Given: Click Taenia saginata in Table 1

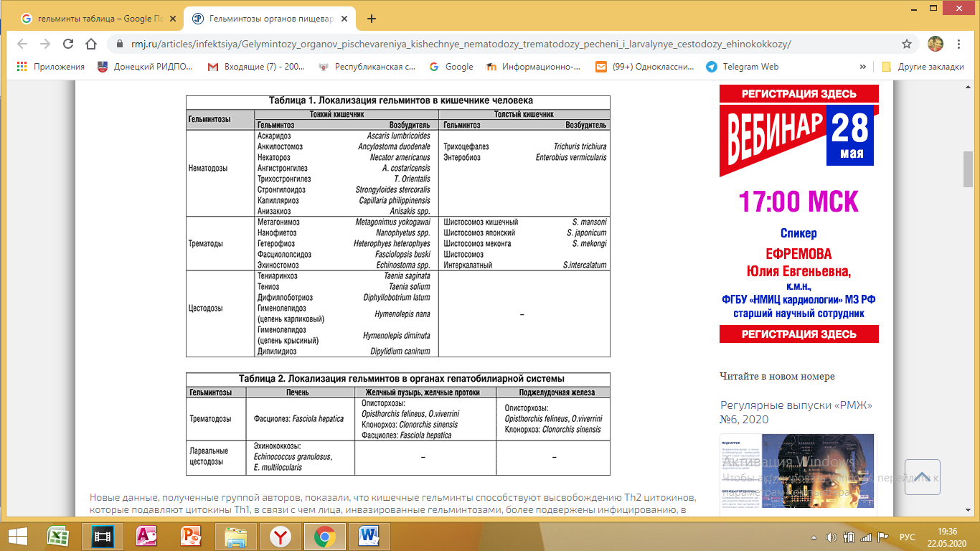Looking at the screenshot, I should [407, 275].
